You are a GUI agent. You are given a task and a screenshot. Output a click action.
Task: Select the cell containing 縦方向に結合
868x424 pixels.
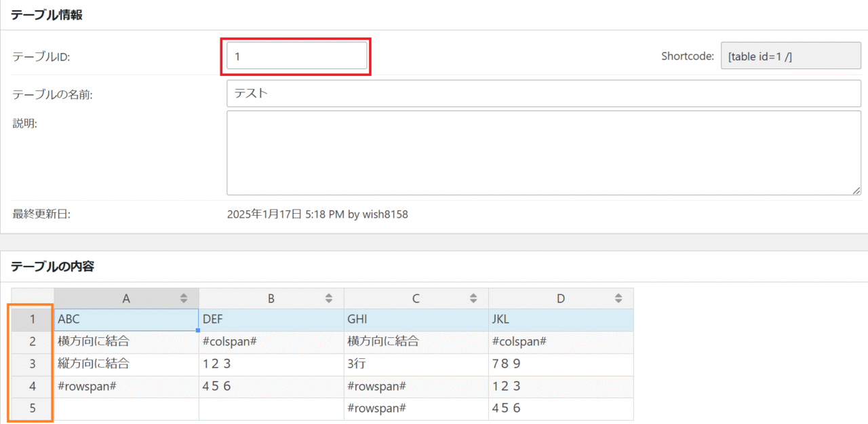coord(126,364)
